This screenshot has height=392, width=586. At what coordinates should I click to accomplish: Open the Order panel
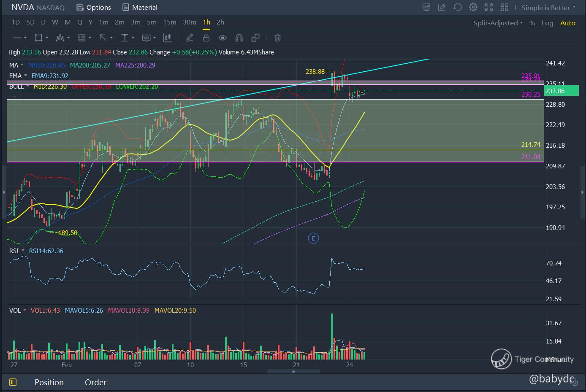pyautogui.click(x=96, y=382)
